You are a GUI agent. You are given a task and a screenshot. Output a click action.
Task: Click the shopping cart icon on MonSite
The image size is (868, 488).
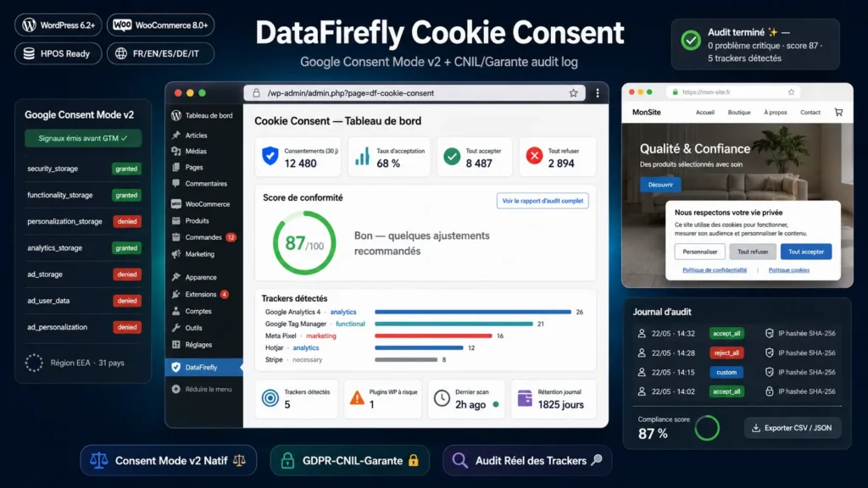click(x=838, y=113)
